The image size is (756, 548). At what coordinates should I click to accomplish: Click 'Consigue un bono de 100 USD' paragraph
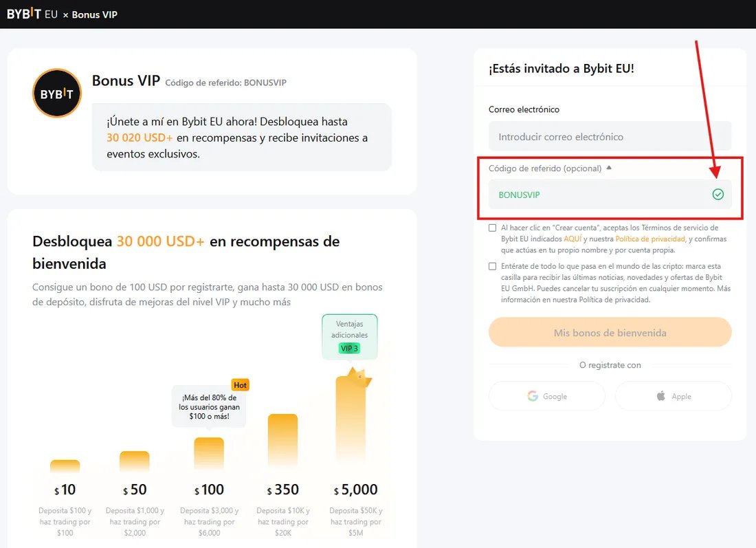pos(208,294)
